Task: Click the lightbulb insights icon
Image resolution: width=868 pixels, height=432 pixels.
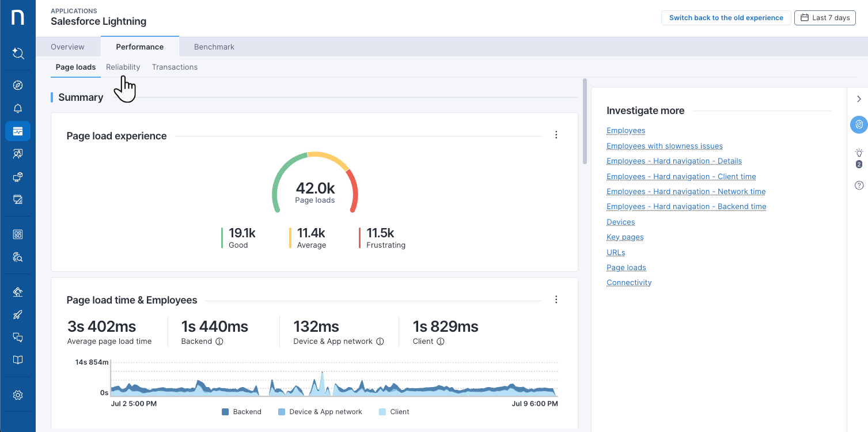Action: tap(859, 153)
